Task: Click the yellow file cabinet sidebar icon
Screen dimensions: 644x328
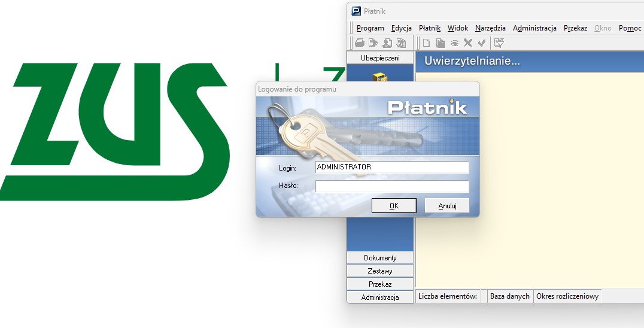Action: click(x=379, y=77)
